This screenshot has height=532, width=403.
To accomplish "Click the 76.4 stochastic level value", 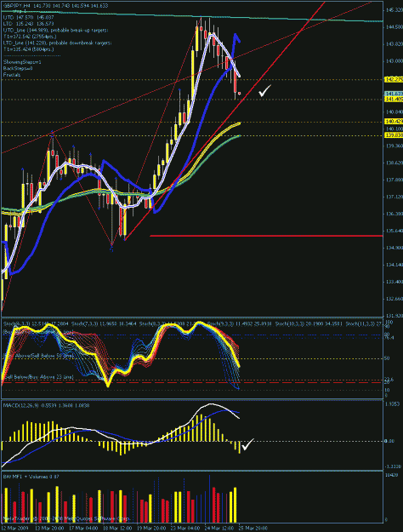I will [389, 338].
